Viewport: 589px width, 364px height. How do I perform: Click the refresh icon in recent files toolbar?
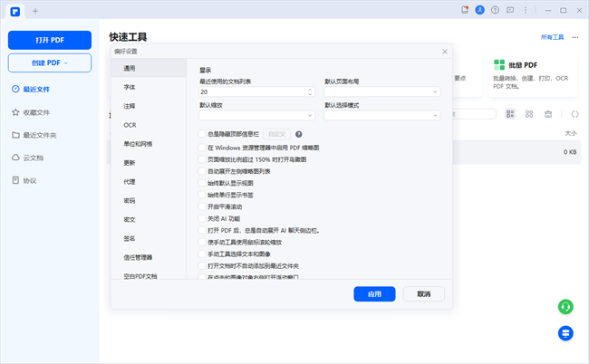pos(575,114)
